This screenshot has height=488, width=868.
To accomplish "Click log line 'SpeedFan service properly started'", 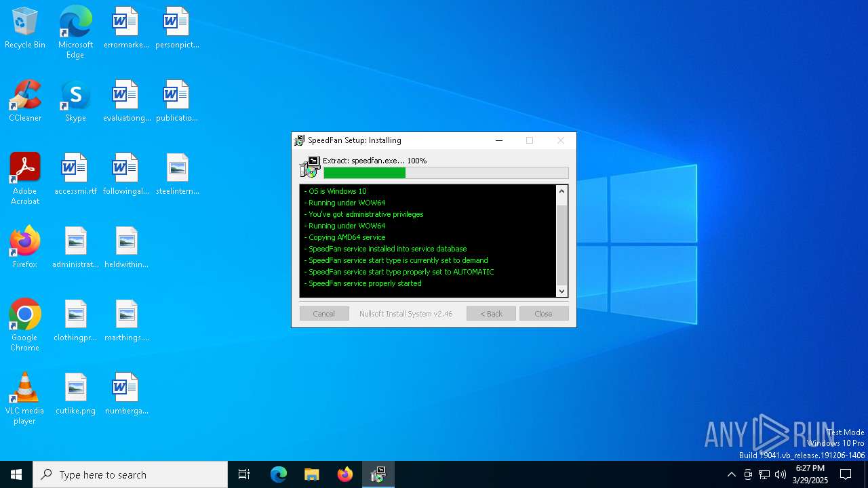I will 363,283.
